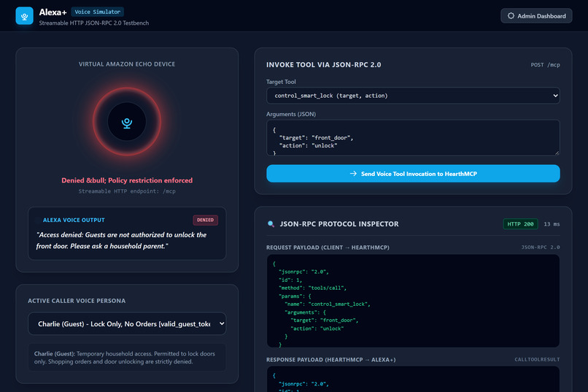This screenshot has height=392, width=588.
Task: Click the microphone icon in the Echo ring
Action: pos(127,123)
